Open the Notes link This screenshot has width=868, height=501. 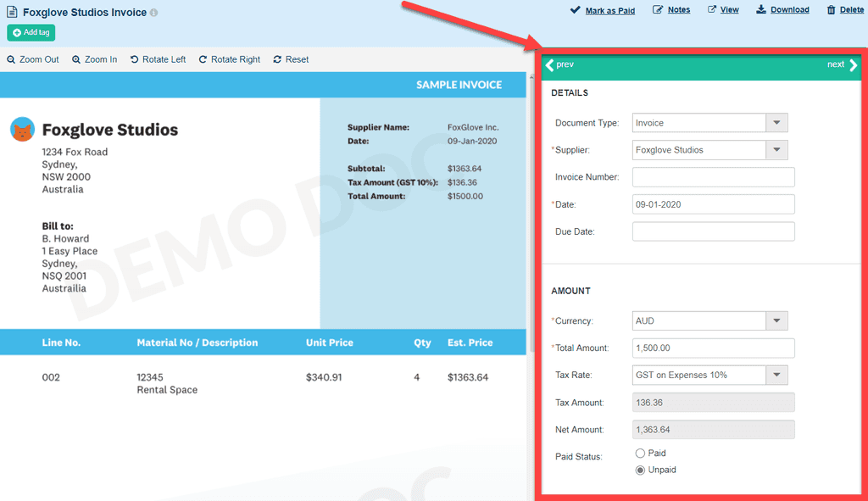click(671, 10)
